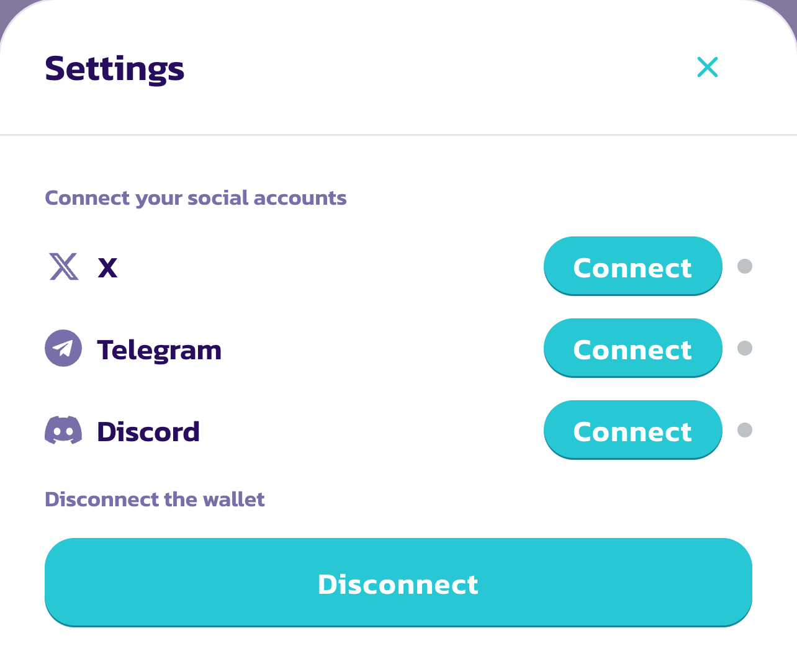Click the purple backdrop at top-right corner

point(791,7)
